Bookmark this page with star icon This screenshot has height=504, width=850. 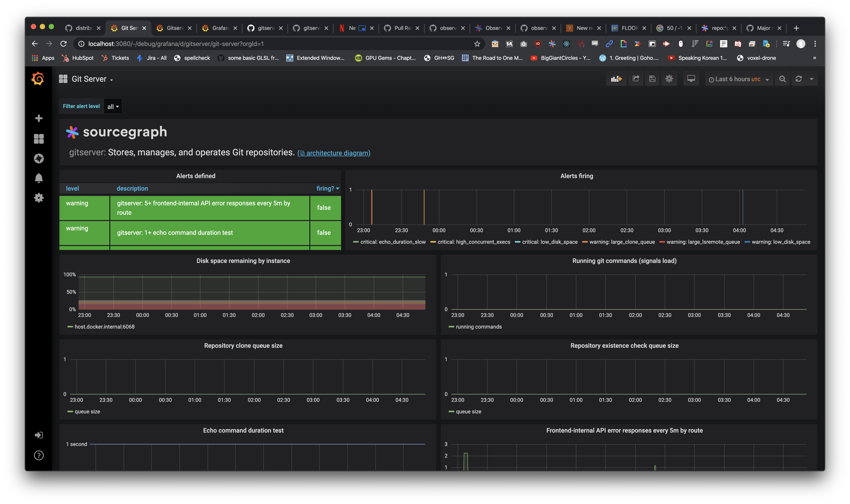point(477,44)
